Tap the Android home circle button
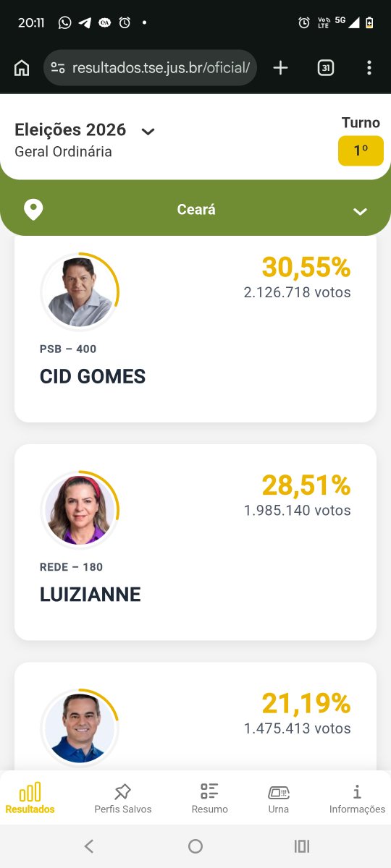The width and height of the screenshot is (391, 868). pyautogui.click(x=195, y=846)
